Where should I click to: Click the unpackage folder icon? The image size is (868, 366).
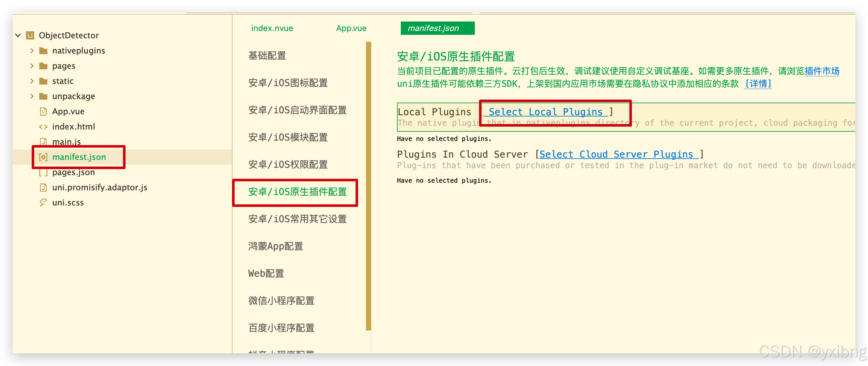pyautogui.click(x=43, y=97)
